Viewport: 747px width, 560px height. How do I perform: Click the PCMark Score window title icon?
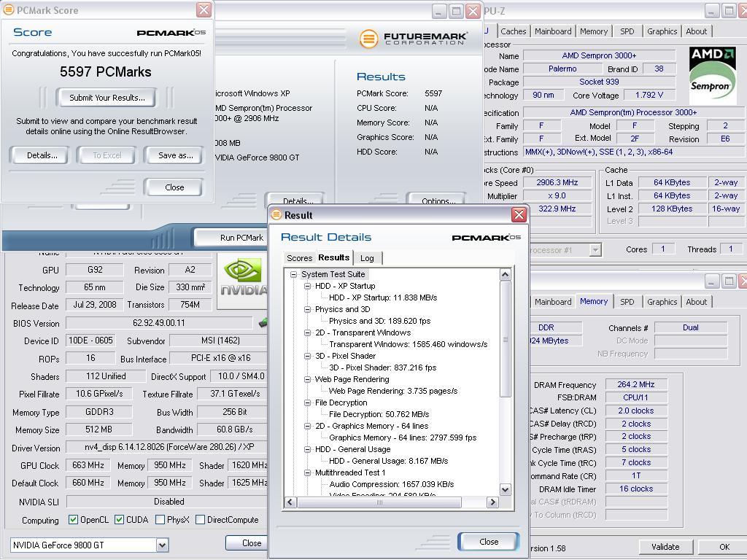point(9,9)
